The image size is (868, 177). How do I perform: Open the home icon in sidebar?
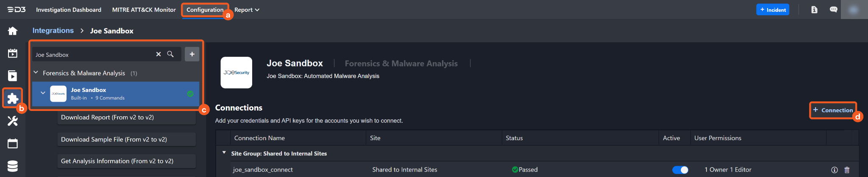click(13, 31)
